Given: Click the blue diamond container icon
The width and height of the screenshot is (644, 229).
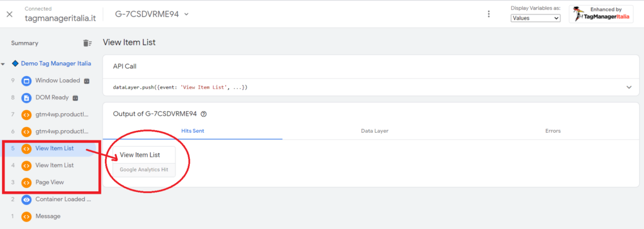Looking at the screenshot, I should click(x=15, y=64).
